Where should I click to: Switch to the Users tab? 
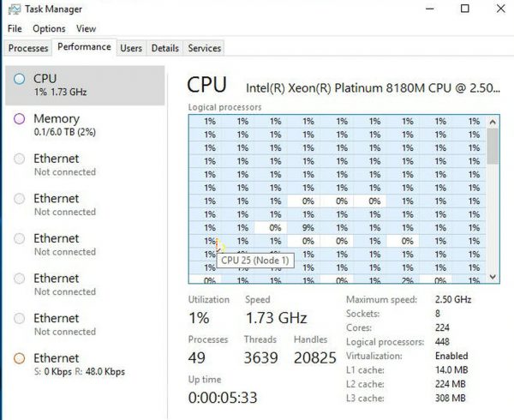131,48
